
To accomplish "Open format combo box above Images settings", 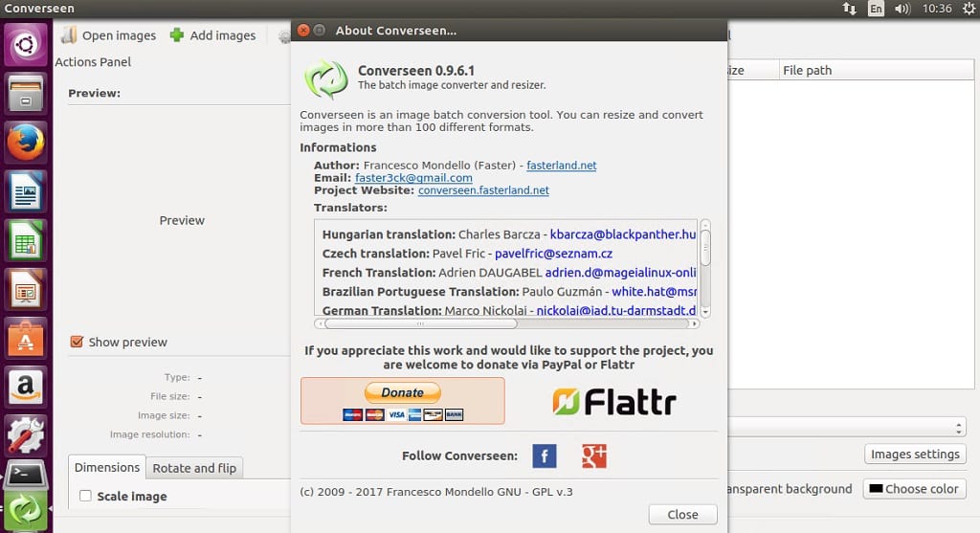I will [848, 428].
